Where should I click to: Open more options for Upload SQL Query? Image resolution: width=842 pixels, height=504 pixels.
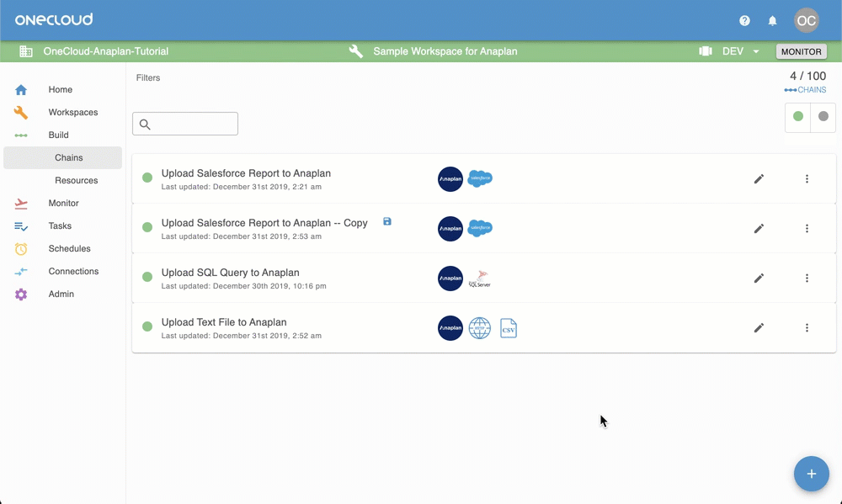point(807,278)
